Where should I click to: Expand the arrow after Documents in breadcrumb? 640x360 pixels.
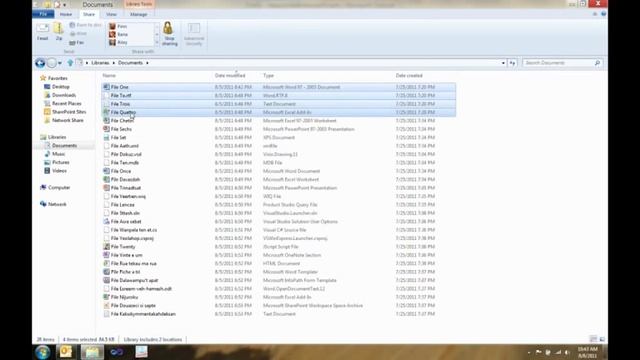147,63
